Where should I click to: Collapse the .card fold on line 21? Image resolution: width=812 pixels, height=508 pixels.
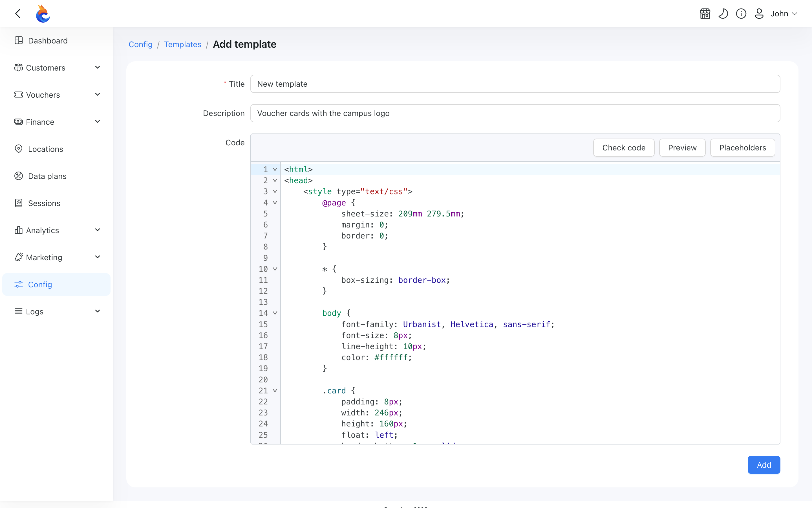tap(275, 391)
